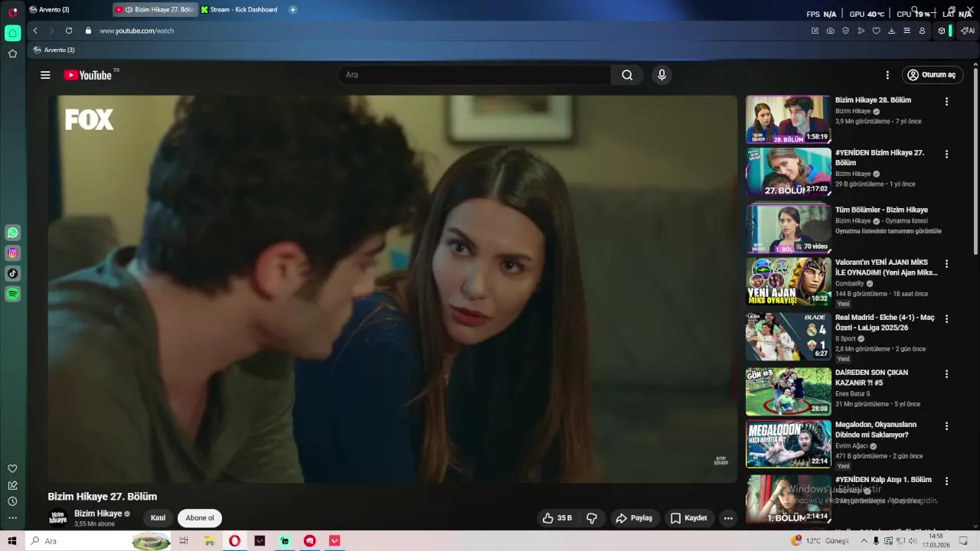980x551 pixels.
Task: Open the Megalodon video title
Action: click(876, 429)
